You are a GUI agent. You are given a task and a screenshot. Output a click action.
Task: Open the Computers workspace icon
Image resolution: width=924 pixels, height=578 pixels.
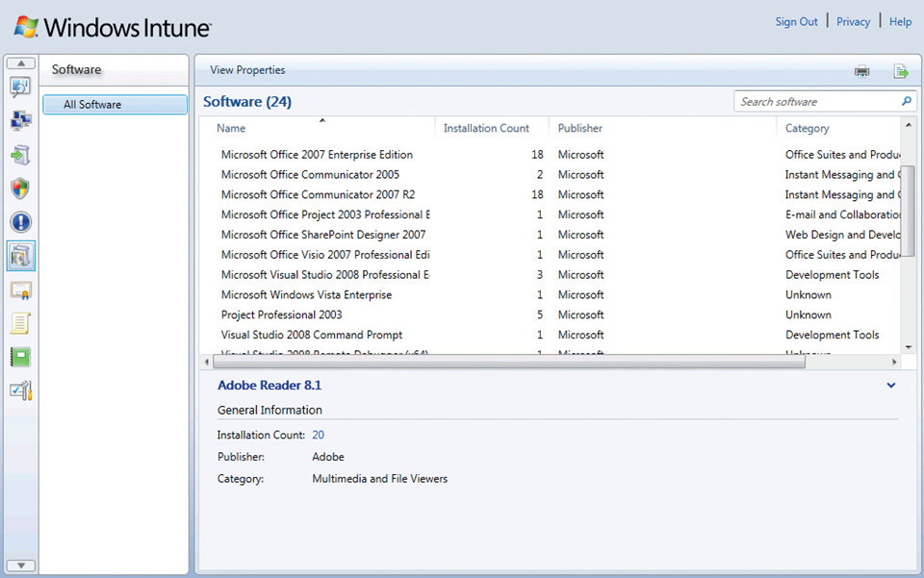pos(20,120)
